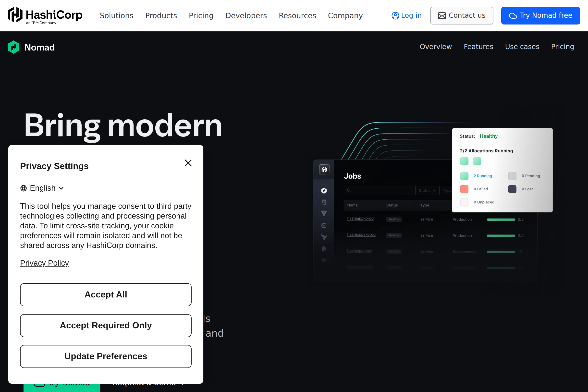Click the dark Lost color swatch
This screenshot has width=588, height=392.
coord(512,189)
